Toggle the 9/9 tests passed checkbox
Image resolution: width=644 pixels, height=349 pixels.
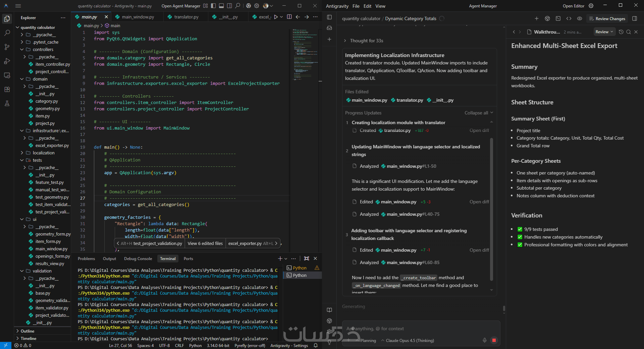(x=520, y=229)
